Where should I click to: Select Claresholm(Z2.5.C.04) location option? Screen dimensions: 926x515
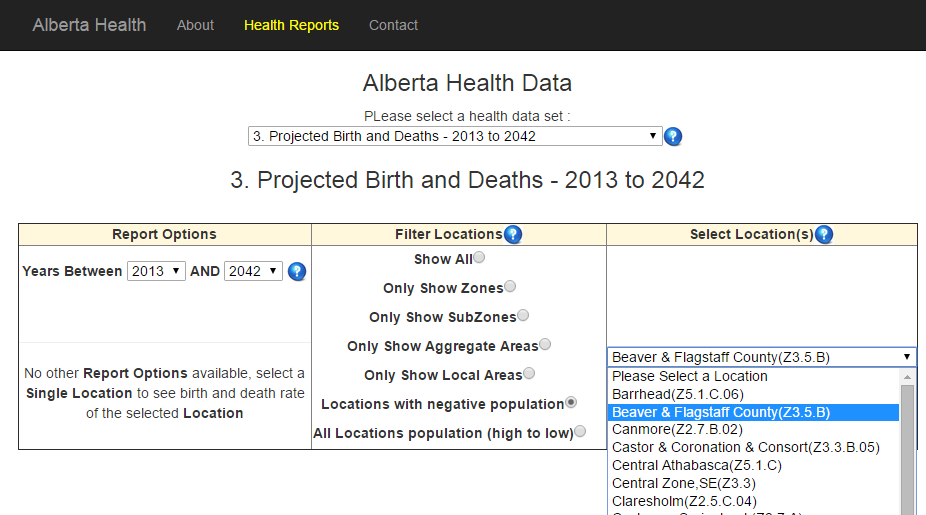click(754, 501)
